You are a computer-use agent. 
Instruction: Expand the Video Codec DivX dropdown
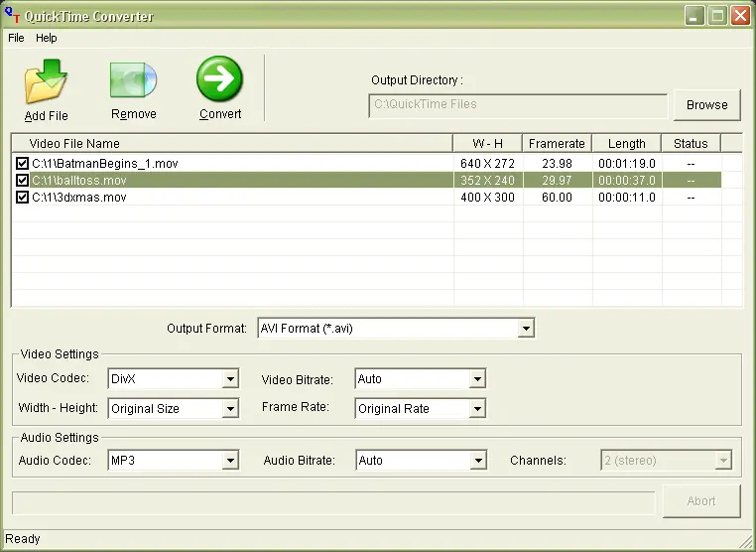point(230,379)
